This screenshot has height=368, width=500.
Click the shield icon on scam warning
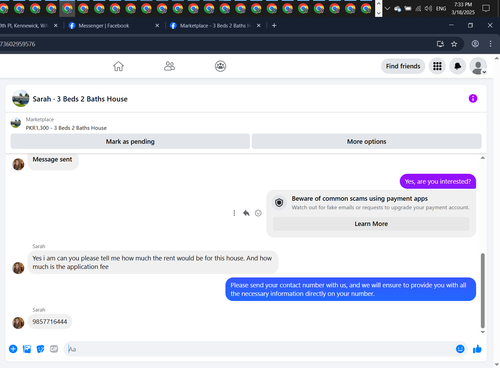(279, 202)
